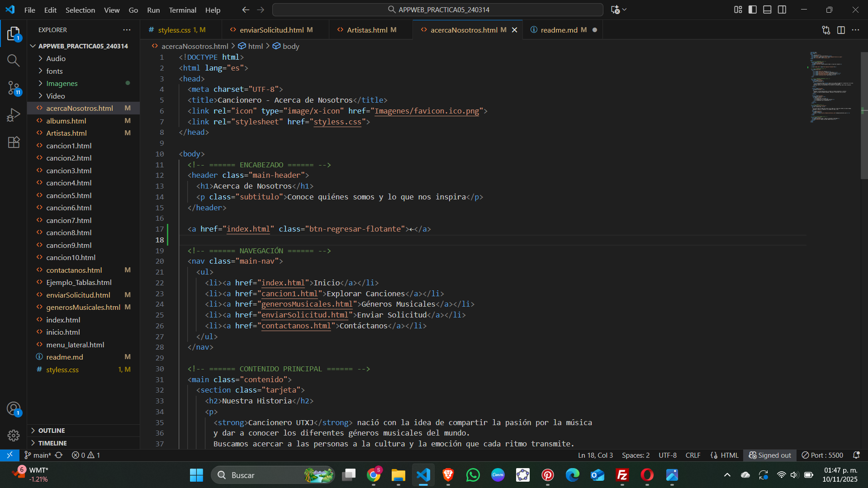Open index.html in the file explorer

[x=63, y=320]
